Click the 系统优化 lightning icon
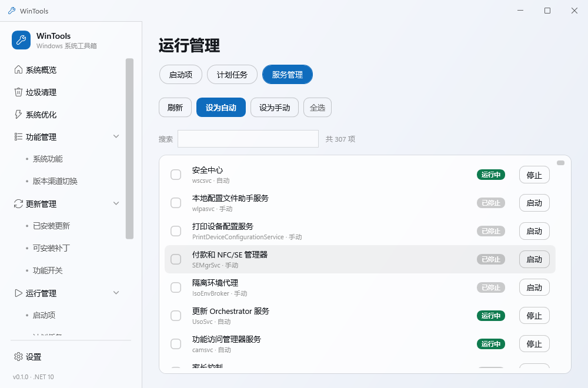Viewport: 588px width, 388px height. pyautogui.click(x=18, y=114)
